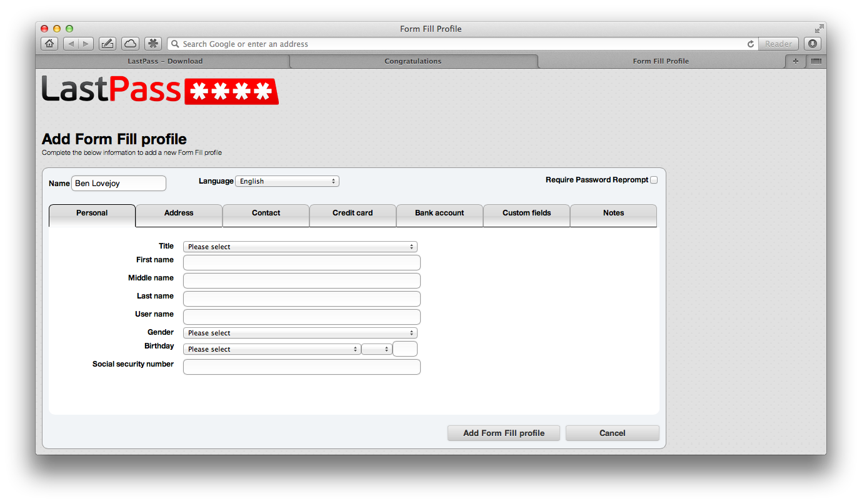Click Add Form Fill profile button
Image resolution: width=862 pixels, height=504 pixels.
point(504,433)
